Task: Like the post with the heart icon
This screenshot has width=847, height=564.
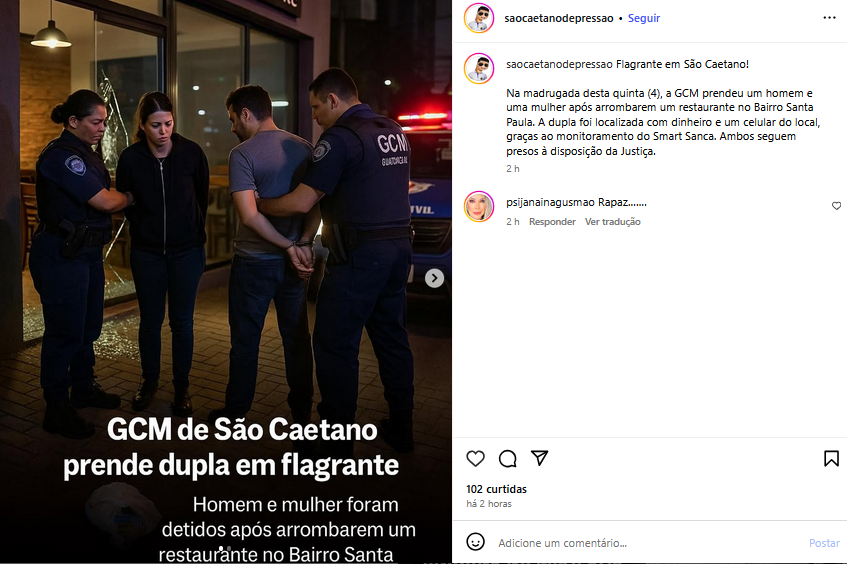Action: (x=475, y=459)
